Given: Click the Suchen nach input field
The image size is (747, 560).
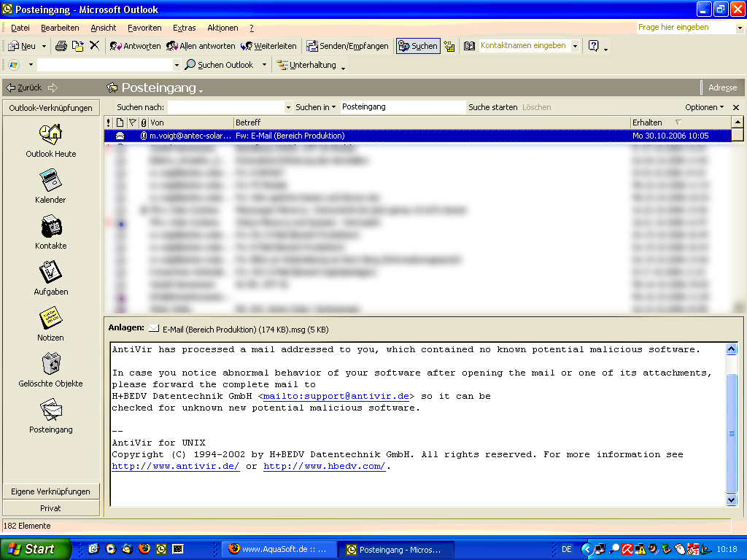Looking at the screenshot, I should tap(229, 107).
